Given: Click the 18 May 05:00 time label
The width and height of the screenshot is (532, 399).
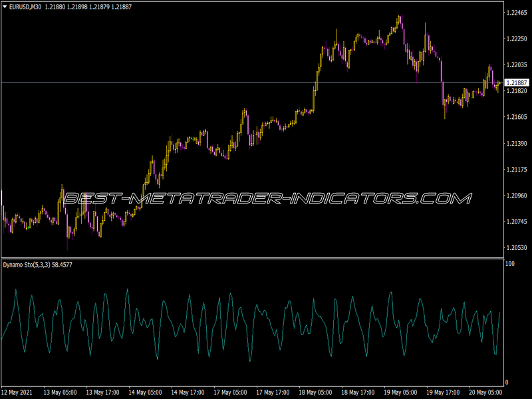Looking at the screenshot, I should click(315, 392).
